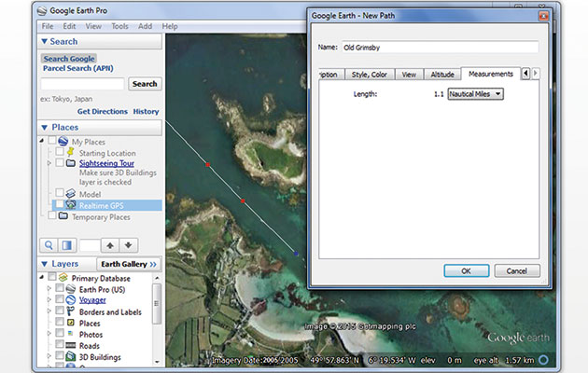Image resolution: width=588 pixels, height=373 pixels.
Task: Click the Realtime GPS icon
Action: tap(71, 204)
